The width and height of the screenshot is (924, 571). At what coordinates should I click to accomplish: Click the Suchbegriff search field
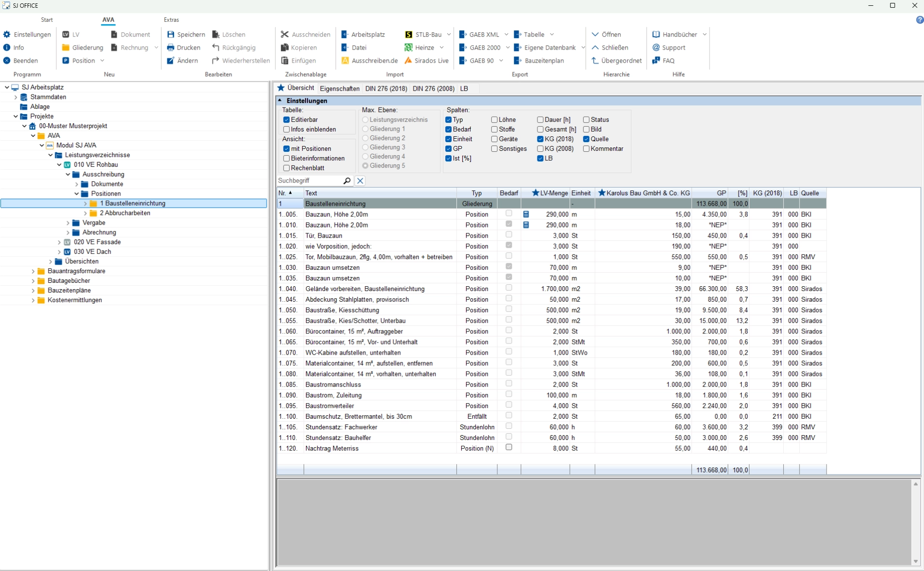coord(308,181)
